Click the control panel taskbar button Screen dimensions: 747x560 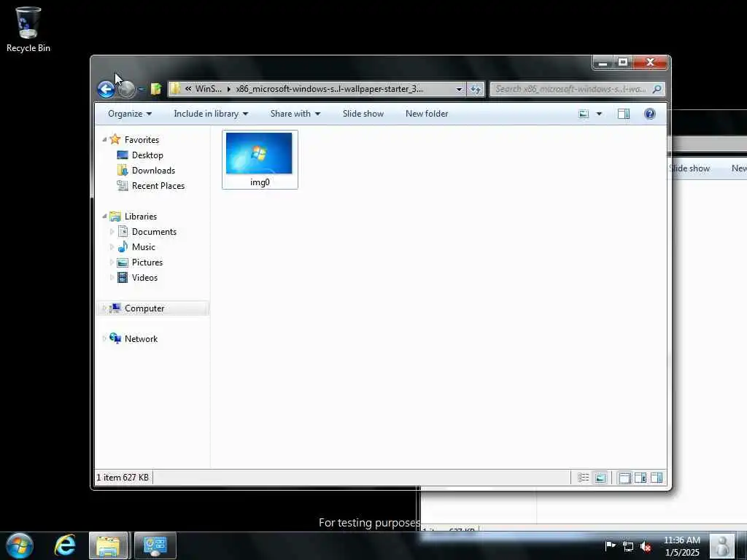click(155, 546)
